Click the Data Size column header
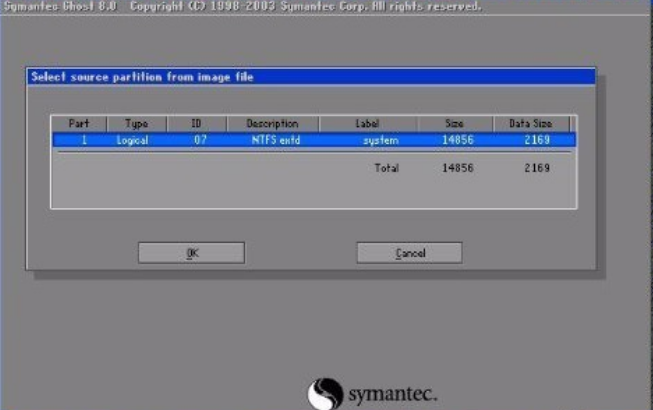The height and width of the screenshot is (410, 653). [x=531, y=124]
